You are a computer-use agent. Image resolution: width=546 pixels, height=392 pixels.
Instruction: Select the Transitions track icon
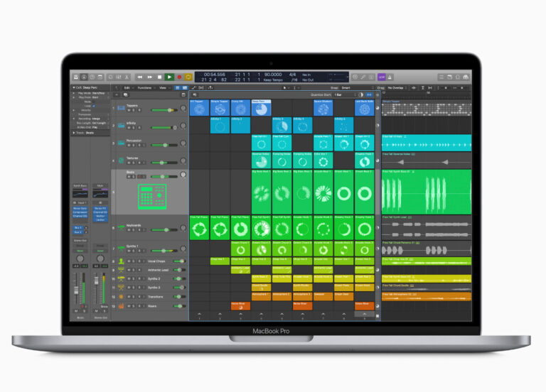[x=121, y=296]
